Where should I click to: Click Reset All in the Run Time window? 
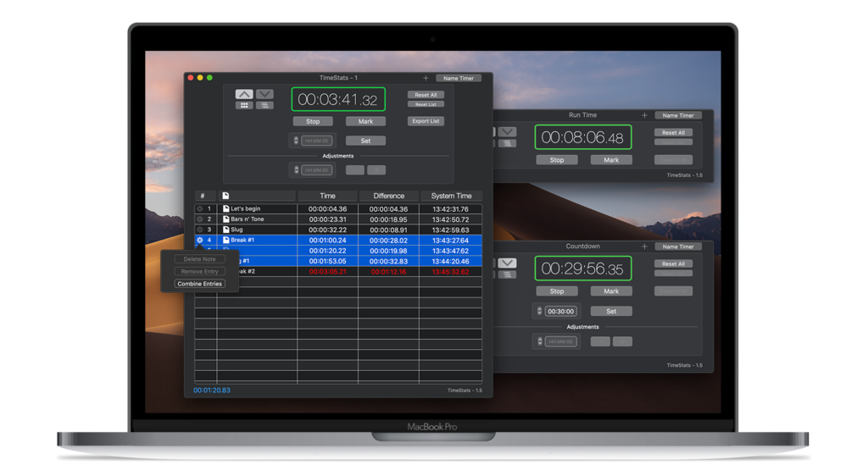pyautogui.click(x=673, y=133)
